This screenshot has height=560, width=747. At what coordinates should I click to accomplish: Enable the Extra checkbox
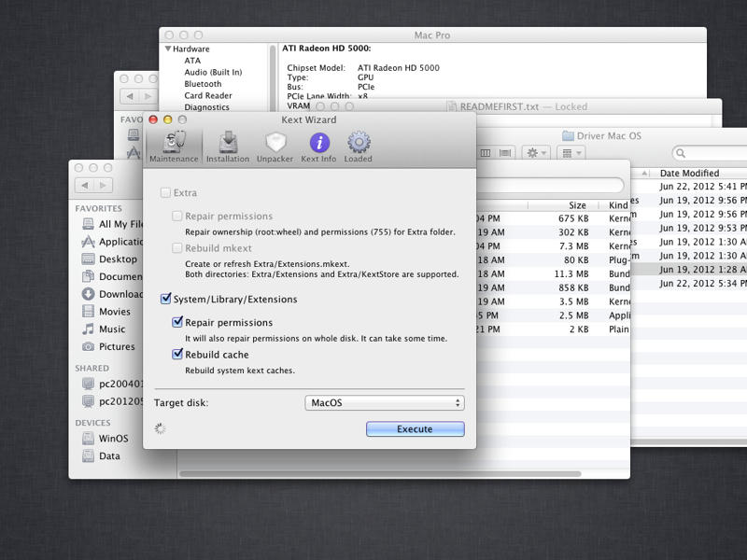point(166,192)
